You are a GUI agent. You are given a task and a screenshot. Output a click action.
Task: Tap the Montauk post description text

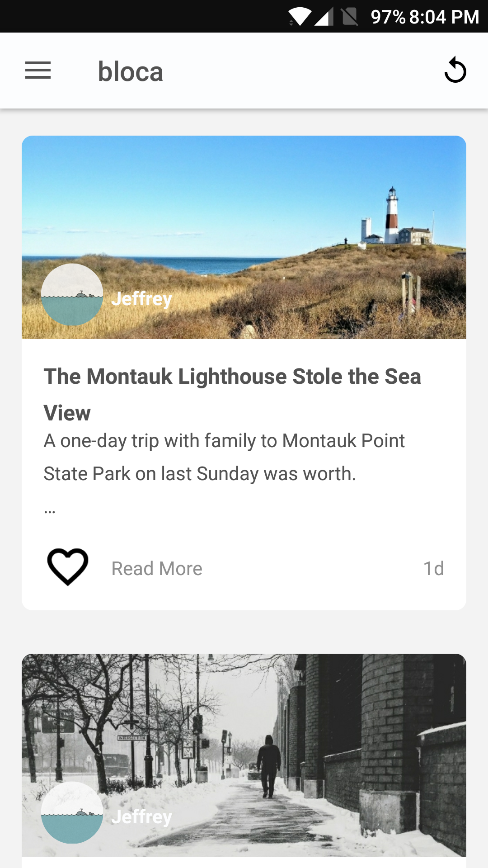click(224, 457)
